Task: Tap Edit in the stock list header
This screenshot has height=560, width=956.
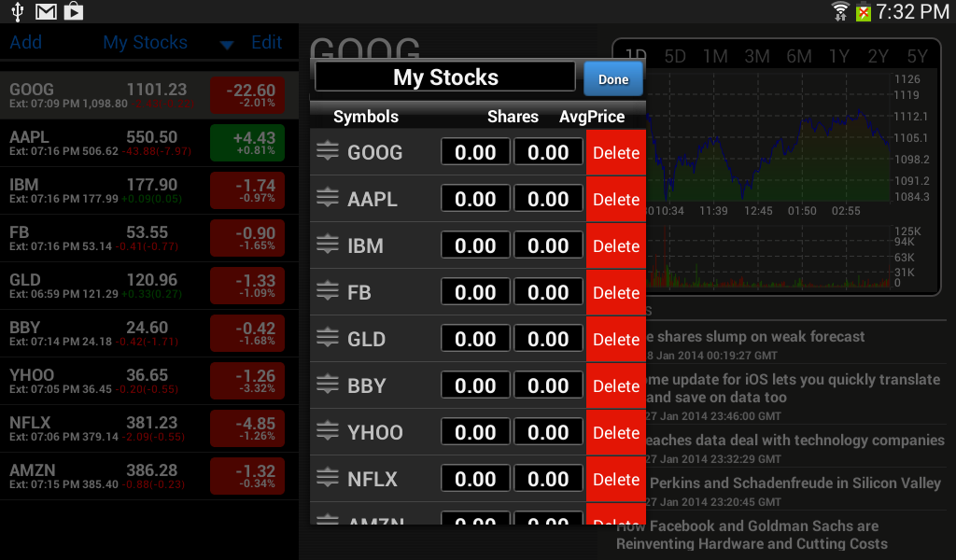Action: (x=266, y=42)
